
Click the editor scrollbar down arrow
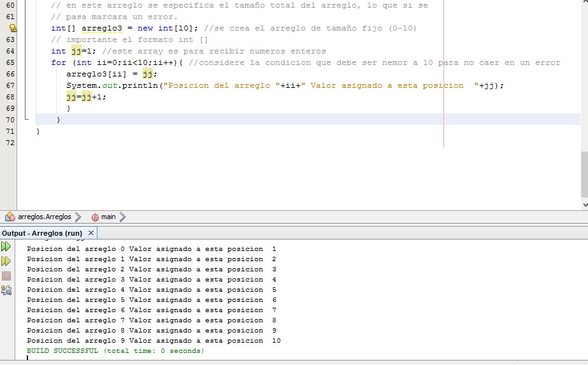[x=584, y=204]
